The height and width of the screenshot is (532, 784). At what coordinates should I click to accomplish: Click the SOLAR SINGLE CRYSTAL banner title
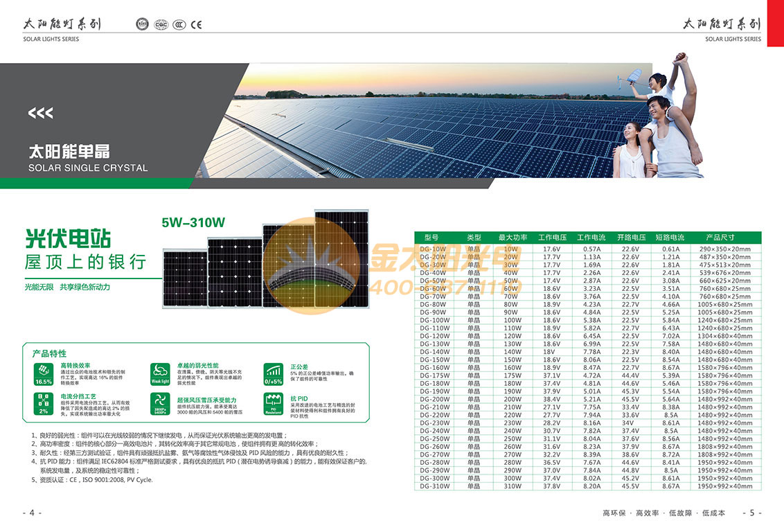pos(88,168)
